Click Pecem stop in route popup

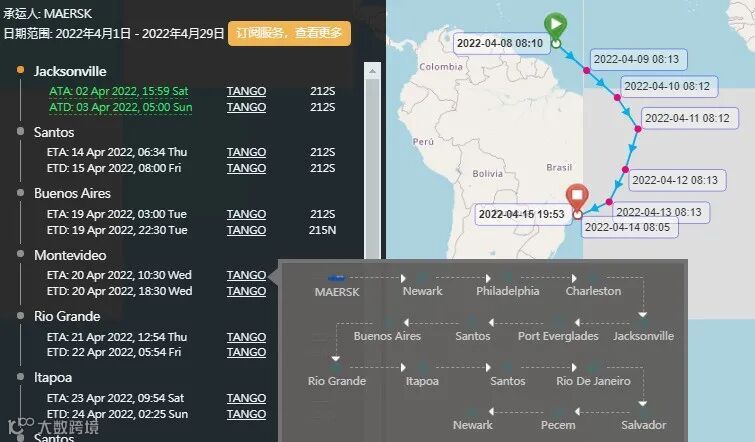point(558,425)
